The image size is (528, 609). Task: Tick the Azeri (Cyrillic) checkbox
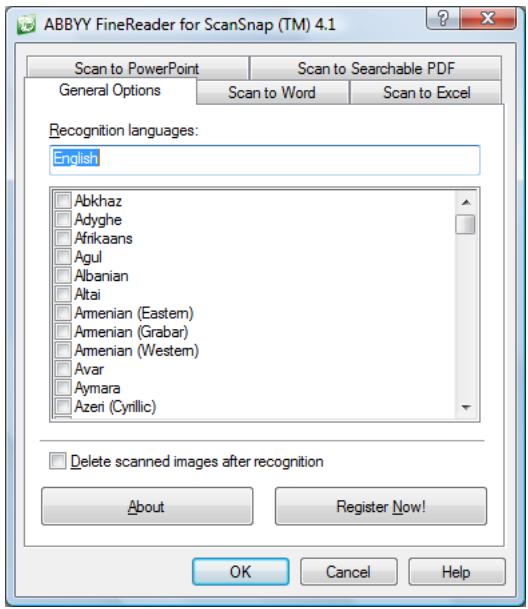point(63,406)
